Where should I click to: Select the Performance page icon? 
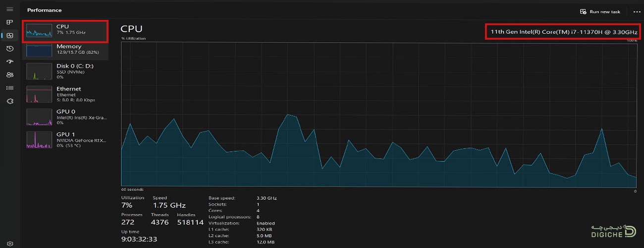coord(9,35)
